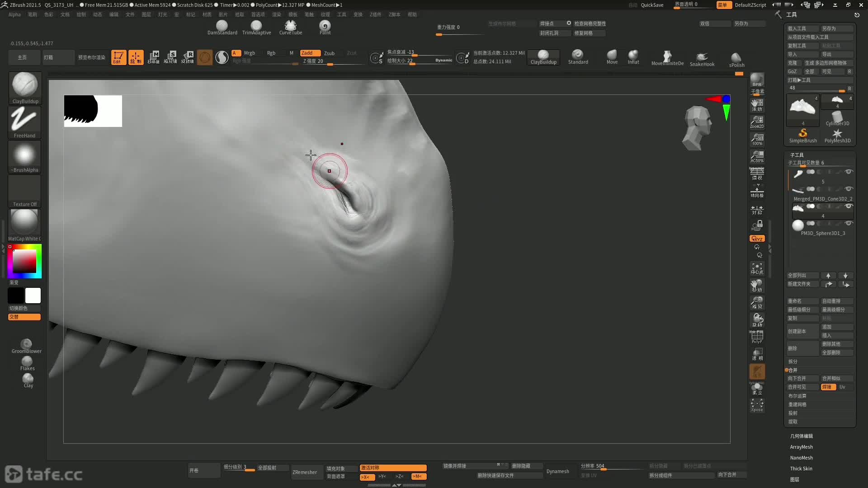Image resolution: width=868 pixels, height=488 pixels.
Task: Toggle visibility eye of Merged_PM3D_Cone3D2_2 subtool
Action: tap(849, 189)
